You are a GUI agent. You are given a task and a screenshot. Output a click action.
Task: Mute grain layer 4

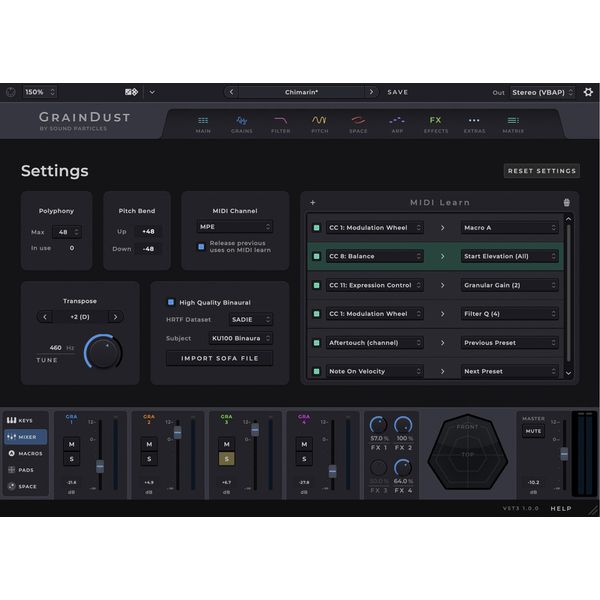pos(304,444)
